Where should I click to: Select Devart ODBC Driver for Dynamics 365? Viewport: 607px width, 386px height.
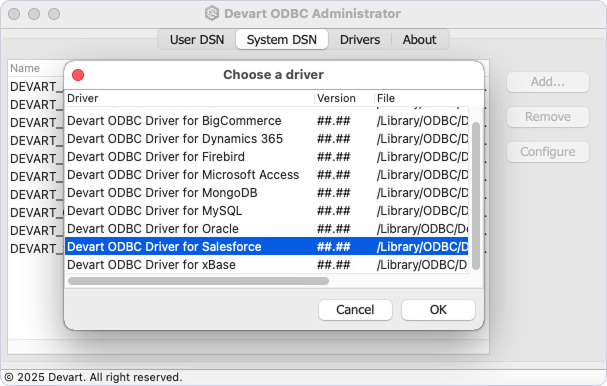tap(266, 139)
